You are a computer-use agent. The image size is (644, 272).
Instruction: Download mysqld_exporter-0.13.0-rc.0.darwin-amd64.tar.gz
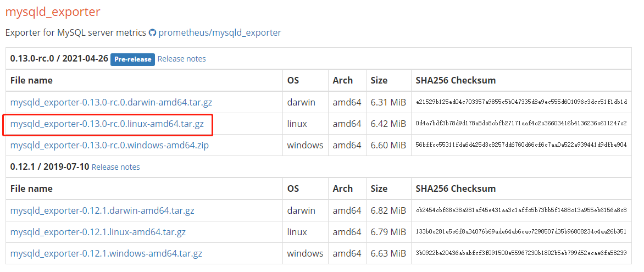[x=112, y=102]
